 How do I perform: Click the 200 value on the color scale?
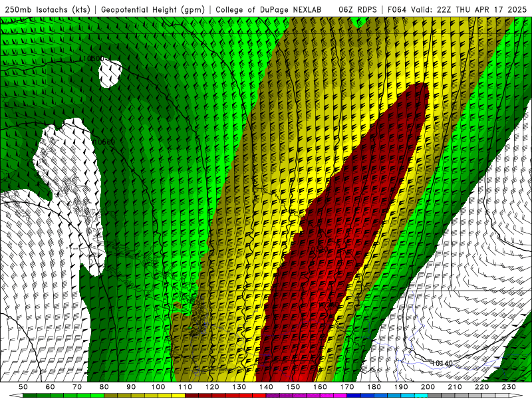click(428, 387)
